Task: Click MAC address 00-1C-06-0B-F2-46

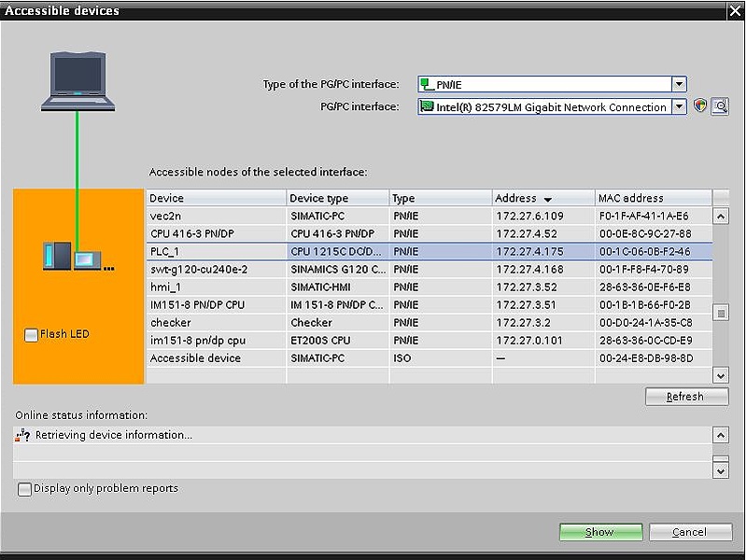Action: (x=645, y=251)
